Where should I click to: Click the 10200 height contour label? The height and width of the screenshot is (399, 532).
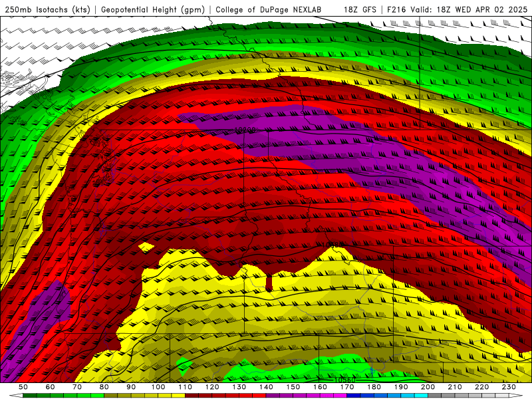[x=245, y=130]
